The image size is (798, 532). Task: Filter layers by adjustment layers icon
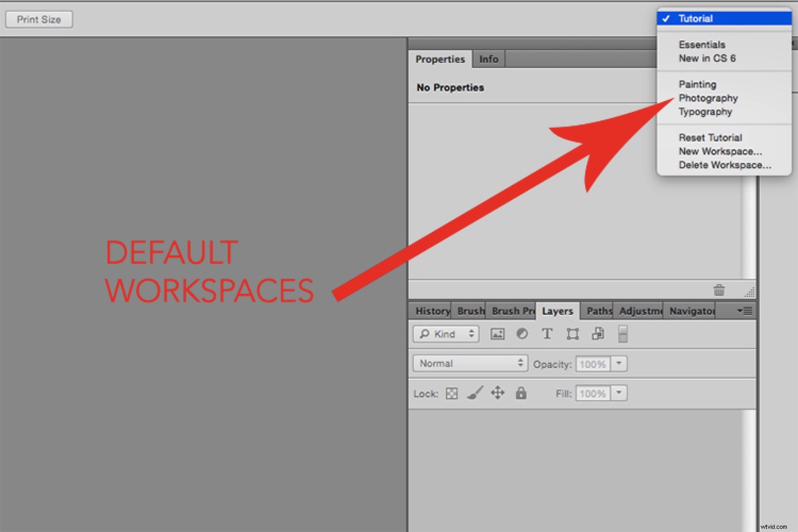point(522,334)
